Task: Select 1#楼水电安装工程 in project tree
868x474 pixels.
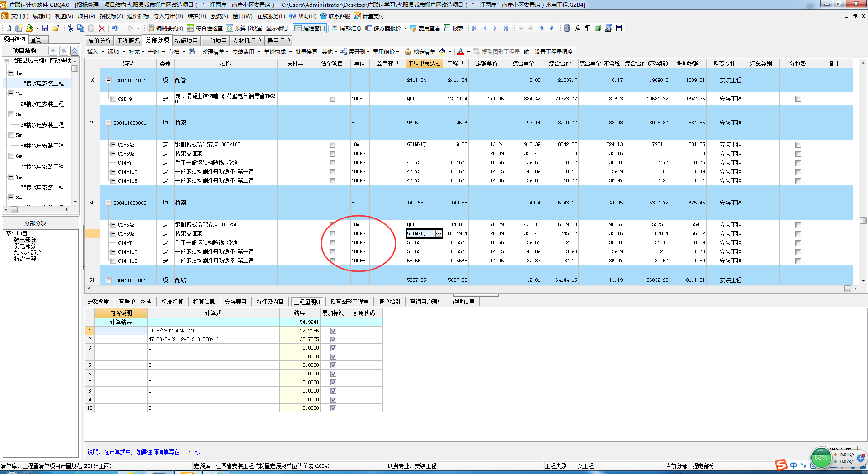Action: pos(42,83)
